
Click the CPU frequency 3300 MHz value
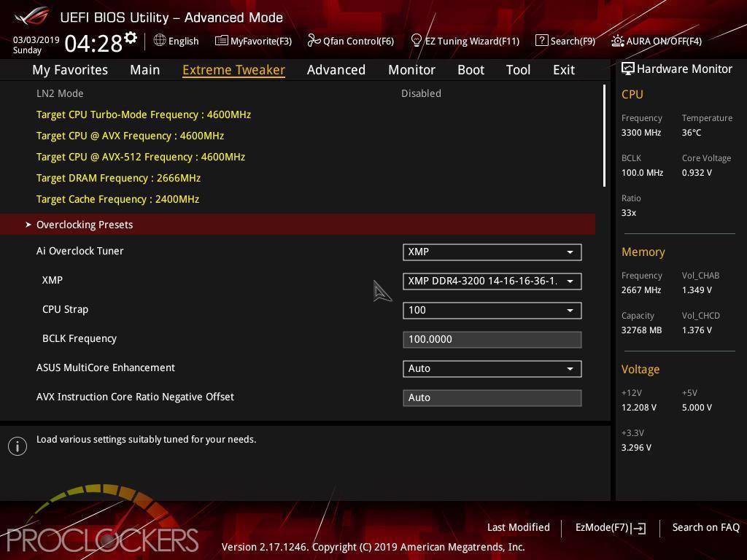640,133
